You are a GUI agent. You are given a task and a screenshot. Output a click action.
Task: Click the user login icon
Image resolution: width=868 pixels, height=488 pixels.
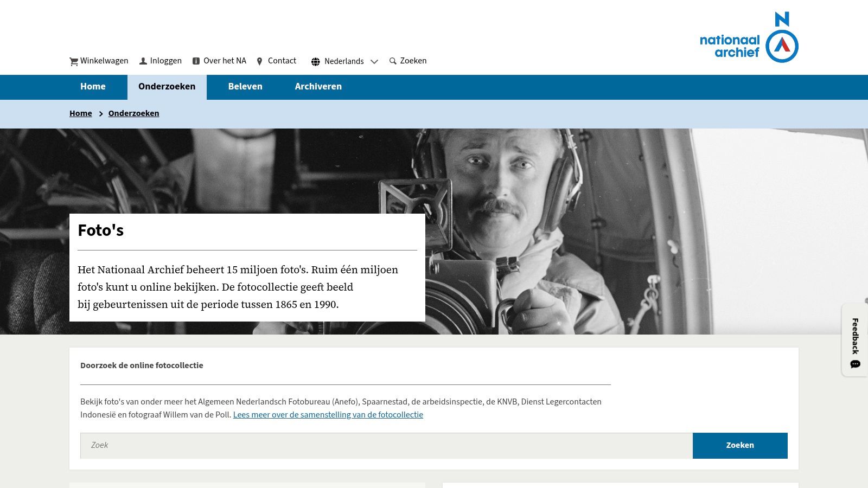143,61
